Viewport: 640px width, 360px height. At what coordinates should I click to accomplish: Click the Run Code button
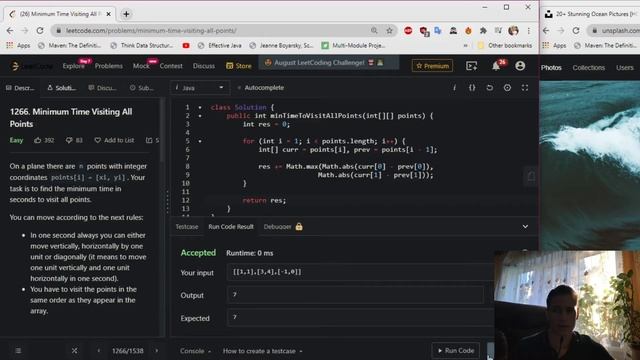tap(456, 351)
